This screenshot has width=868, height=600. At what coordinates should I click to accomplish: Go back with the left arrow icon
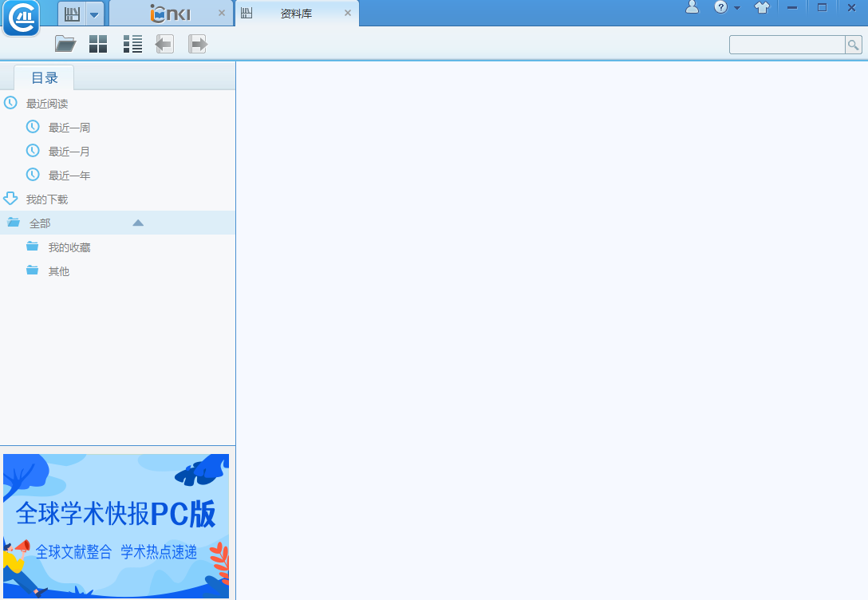pyautogui.click(x=164, y=44)
